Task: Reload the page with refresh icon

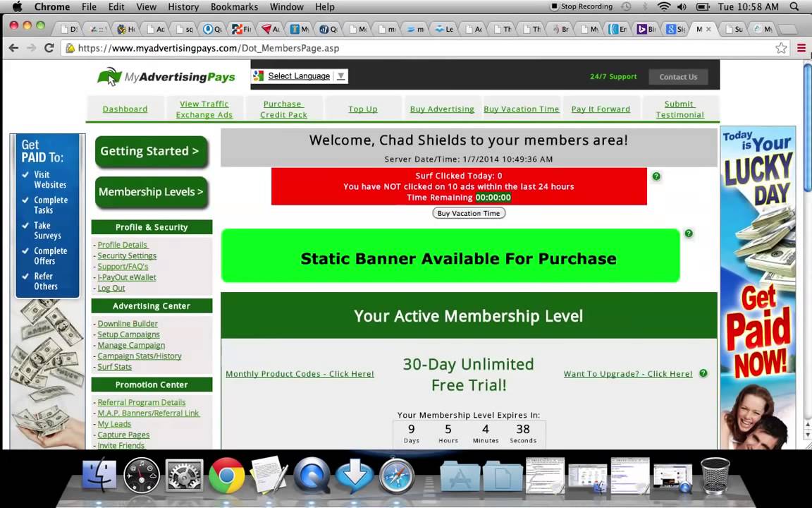Action: point(49,48)
